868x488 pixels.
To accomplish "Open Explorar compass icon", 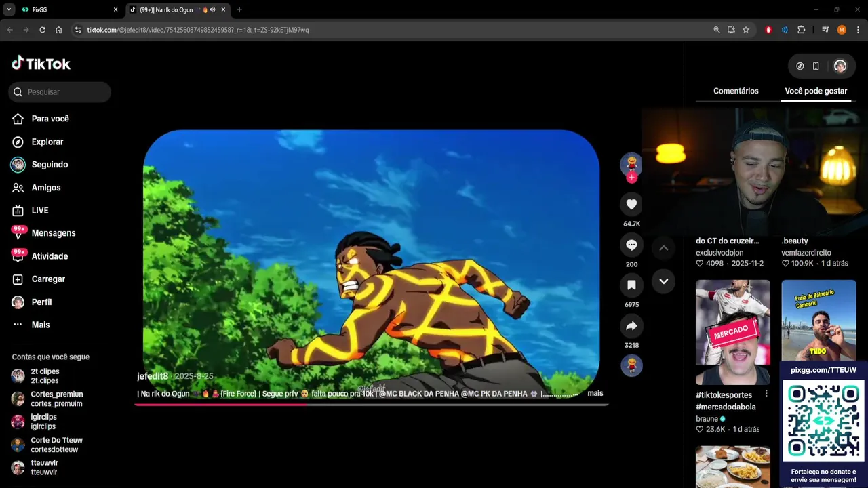I will tap(18, 142).
